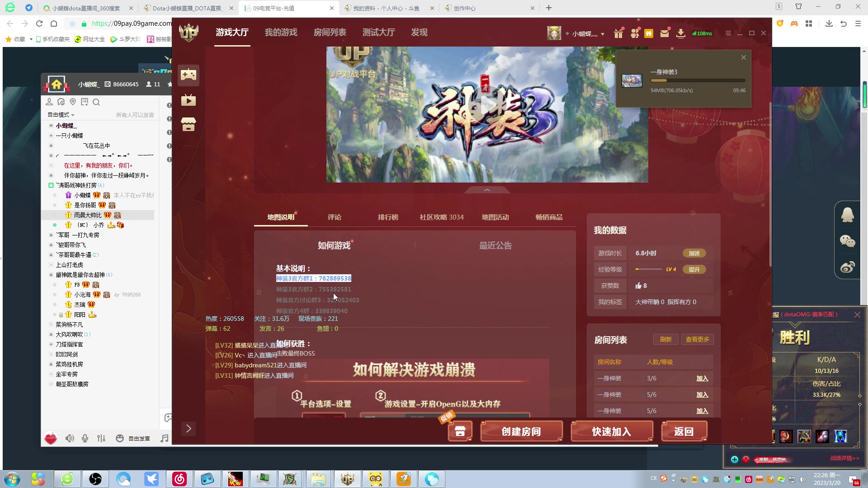
Task: Select the 评论 tab
Action: coord(335,217)
